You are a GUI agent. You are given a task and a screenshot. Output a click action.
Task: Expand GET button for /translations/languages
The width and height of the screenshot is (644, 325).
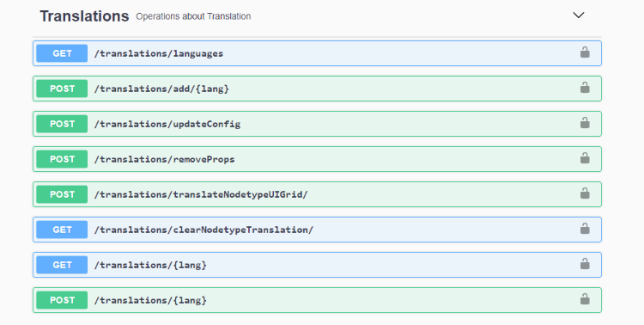click(62, 53)
